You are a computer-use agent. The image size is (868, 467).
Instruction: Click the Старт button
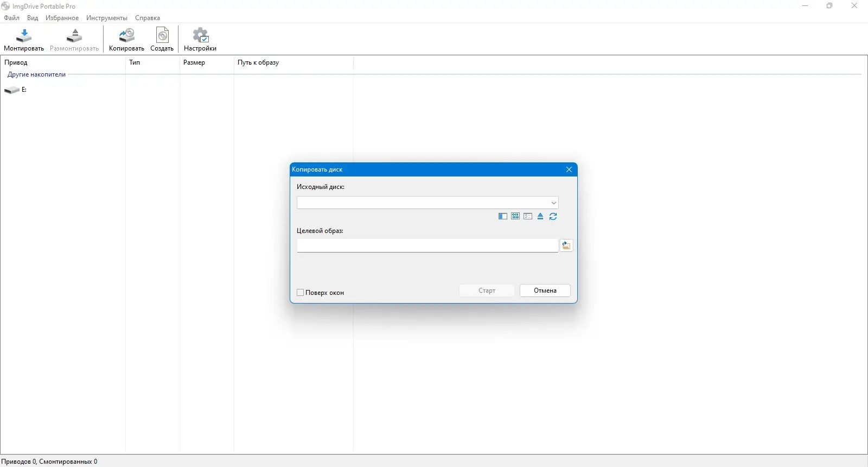click(x=487, y=291)
